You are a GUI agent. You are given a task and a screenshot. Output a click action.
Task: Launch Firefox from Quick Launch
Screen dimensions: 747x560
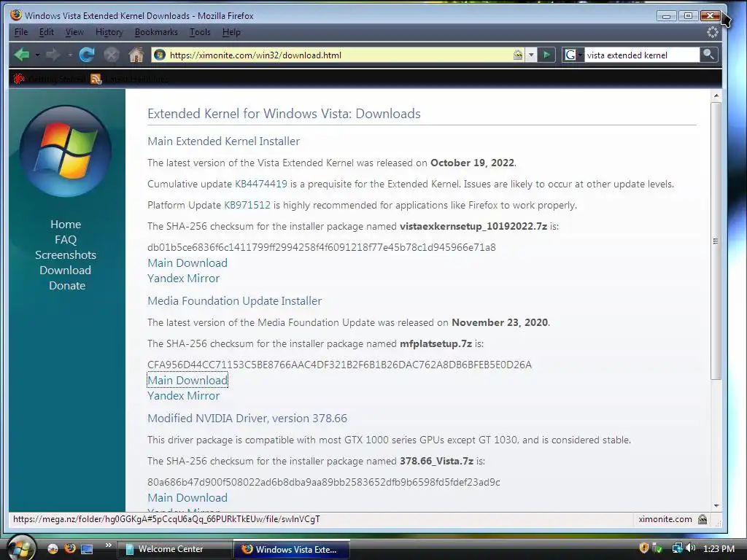click(70, 548)
